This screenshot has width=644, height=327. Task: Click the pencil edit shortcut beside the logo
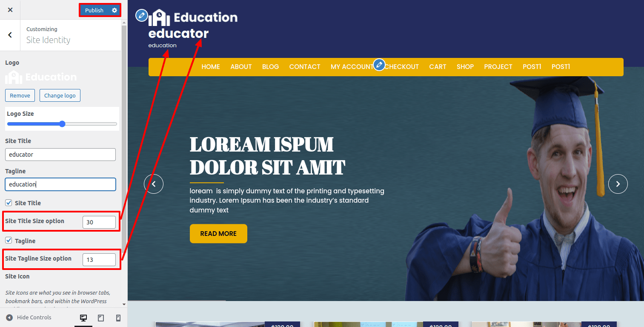pyautogui.click(x=142, y=15)
